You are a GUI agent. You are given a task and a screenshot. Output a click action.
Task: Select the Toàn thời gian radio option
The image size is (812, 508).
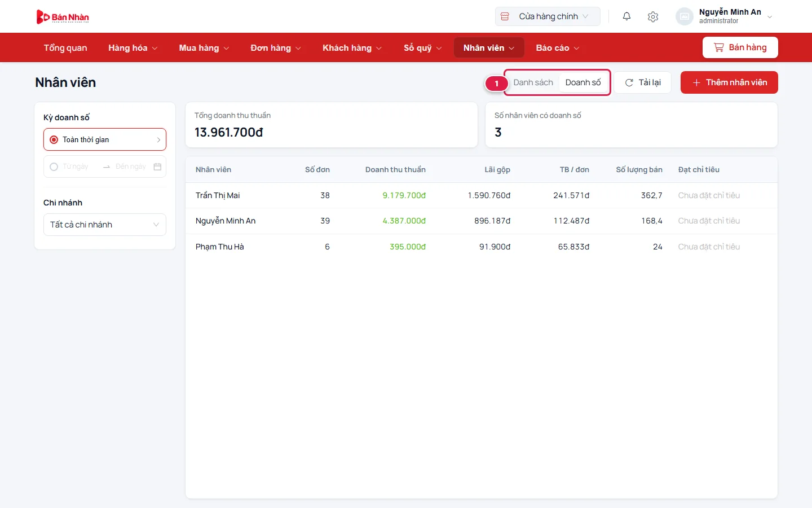(x=54, y=139)
